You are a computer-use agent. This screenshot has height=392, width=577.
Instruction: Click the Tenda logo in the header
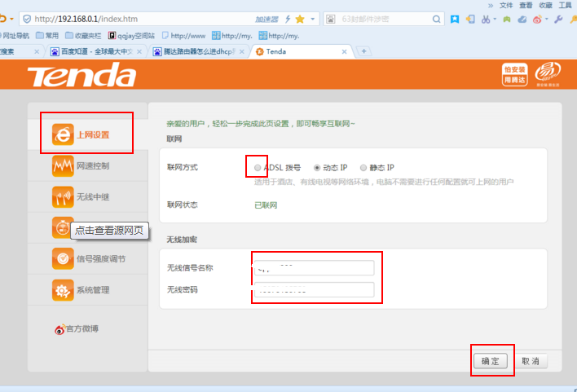(x=81, y=75)
